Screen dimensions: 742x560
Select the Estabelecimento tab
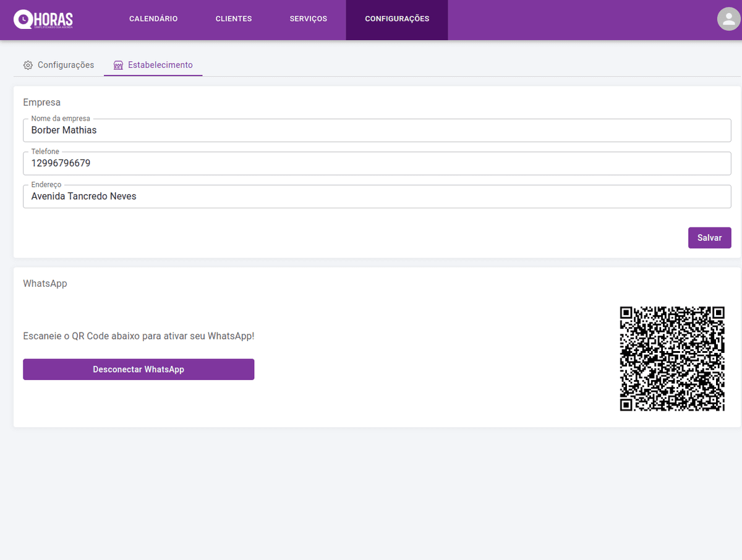[x=153, y=65]
